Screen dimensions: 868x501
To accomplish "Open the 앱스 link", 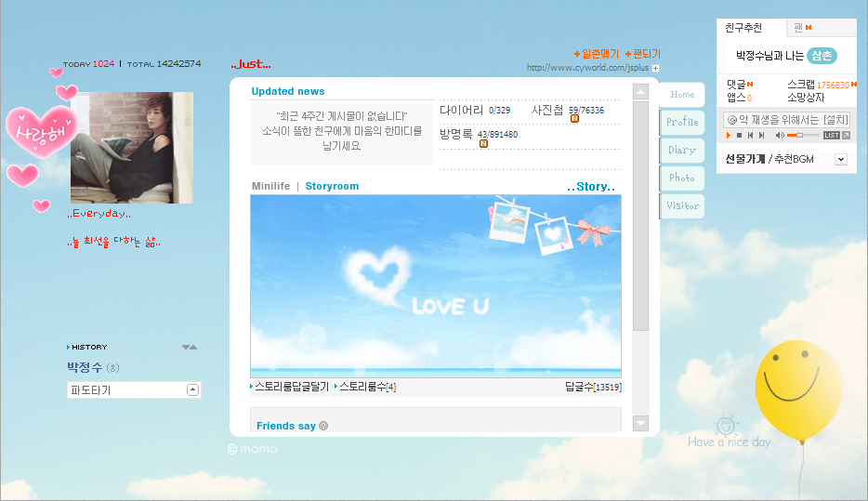I will tap(739, 98).
